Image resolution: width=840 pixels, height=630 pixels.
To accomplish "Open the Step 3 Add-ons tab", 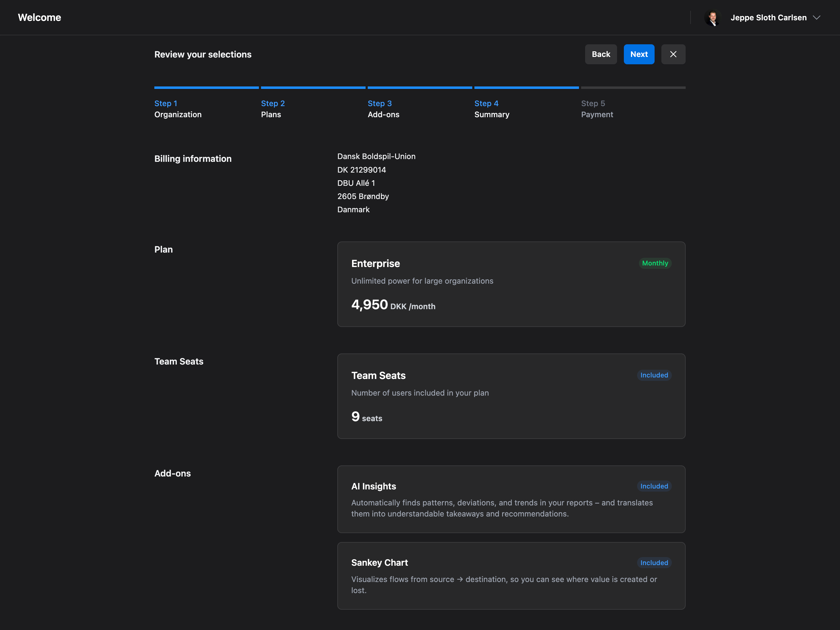I will (x=383, y=109).
